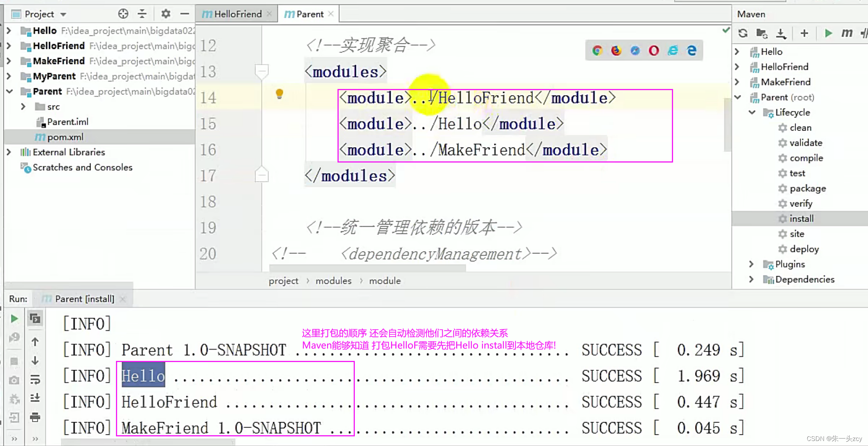Viewport: 868px width, 446px height.
Task: Click the locate/select opened file target icon
Action: pyautogui.click(x=123, y=14)
